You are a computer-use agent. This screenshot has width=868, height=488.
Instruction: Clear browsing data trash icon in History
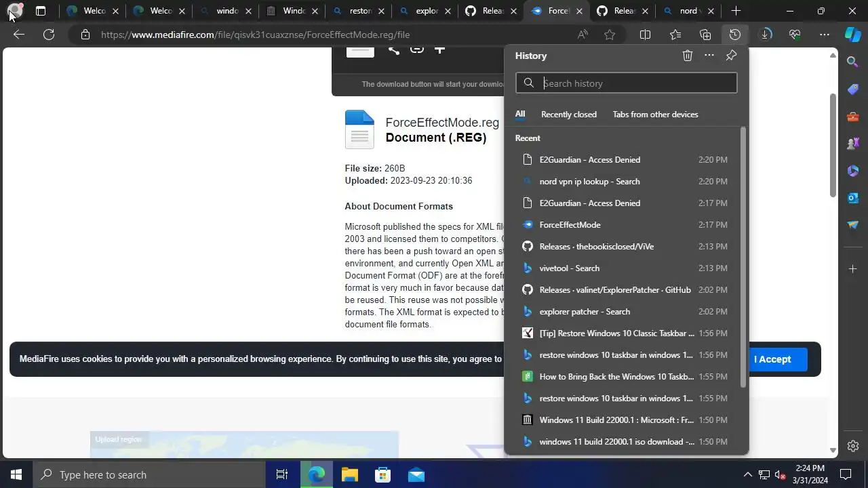pyautogui.click(x=688, y=56)
